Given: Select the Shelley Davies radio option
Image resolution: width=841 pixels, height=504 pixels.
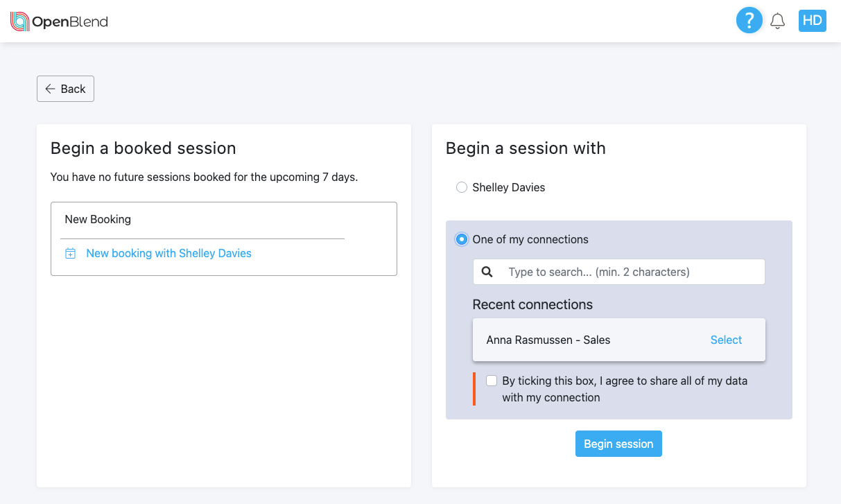Looking at the screenshot, I should (x=462, y=187).
